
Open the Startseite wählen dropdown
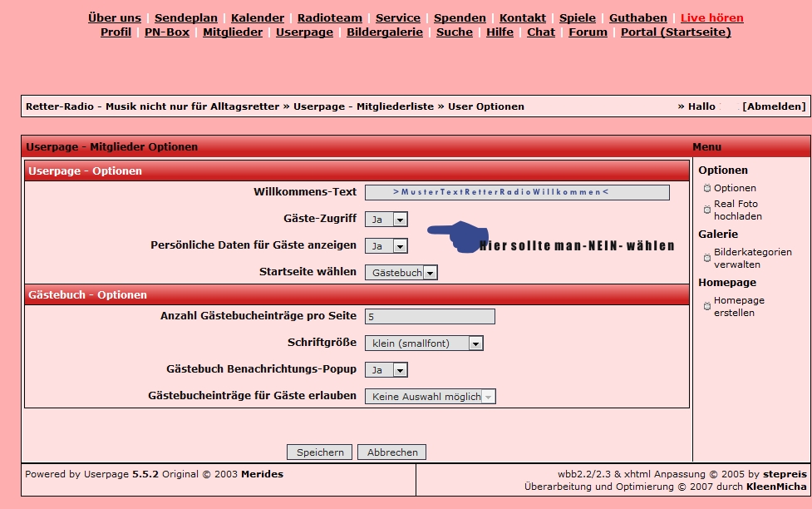point(401,273)
